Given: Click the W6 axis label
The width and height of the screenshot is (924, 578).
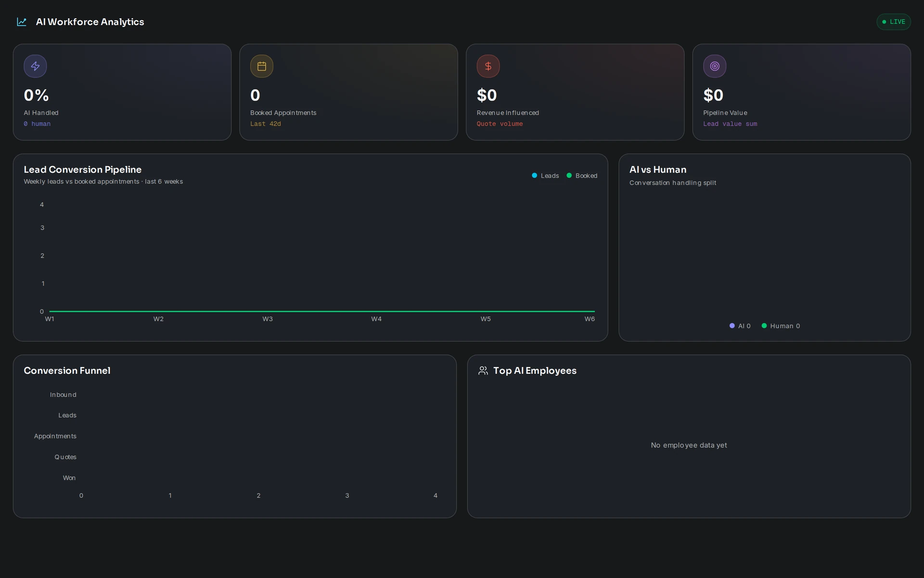Looking at the screenshot, I should tap(590, 319).
